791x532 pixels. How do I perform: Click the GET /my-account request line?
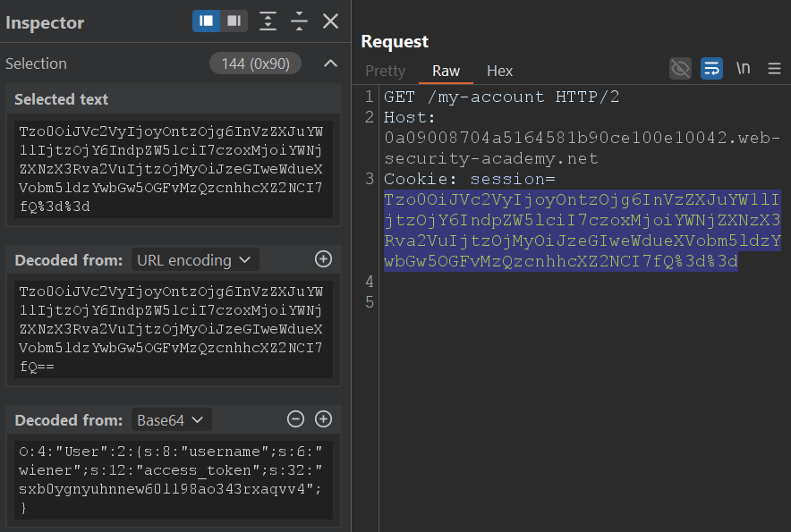click(501, 97)
